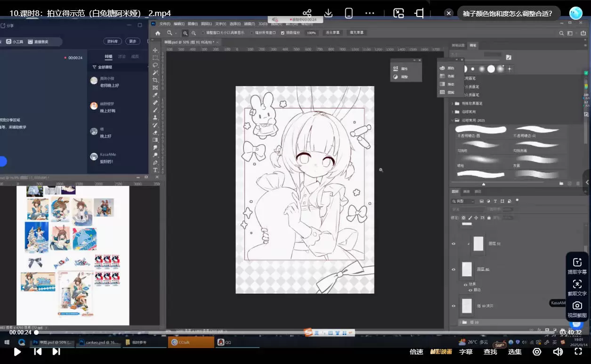
Task: Click the 适合屏幕 button
Action: [332, 33]
